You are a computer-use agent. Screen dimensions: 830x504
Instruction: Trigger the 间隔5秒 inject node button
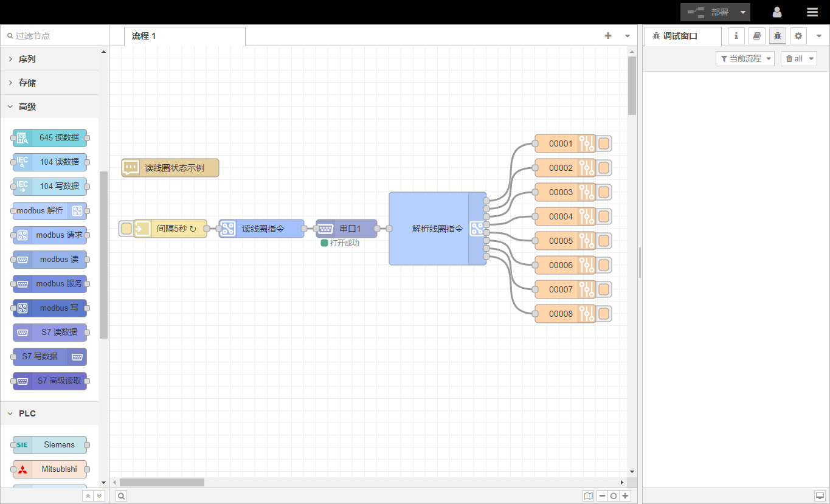(126, 229)
